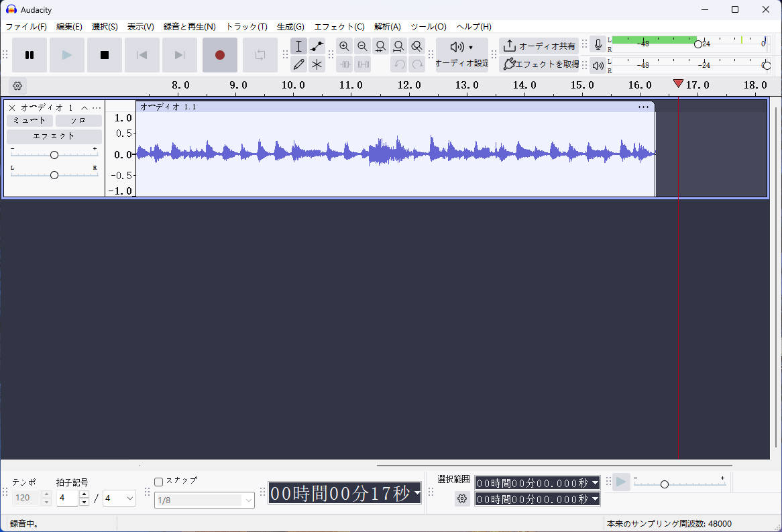782x532 pixels.
Task: Open the エフェクト menu
Action: [x=339, y=27]
